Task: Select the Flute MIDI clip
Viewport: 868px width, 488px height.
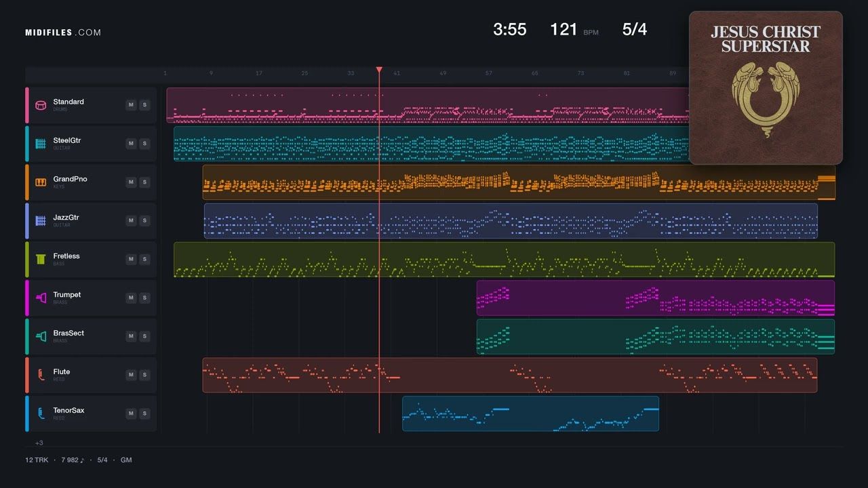Action: 509,375
